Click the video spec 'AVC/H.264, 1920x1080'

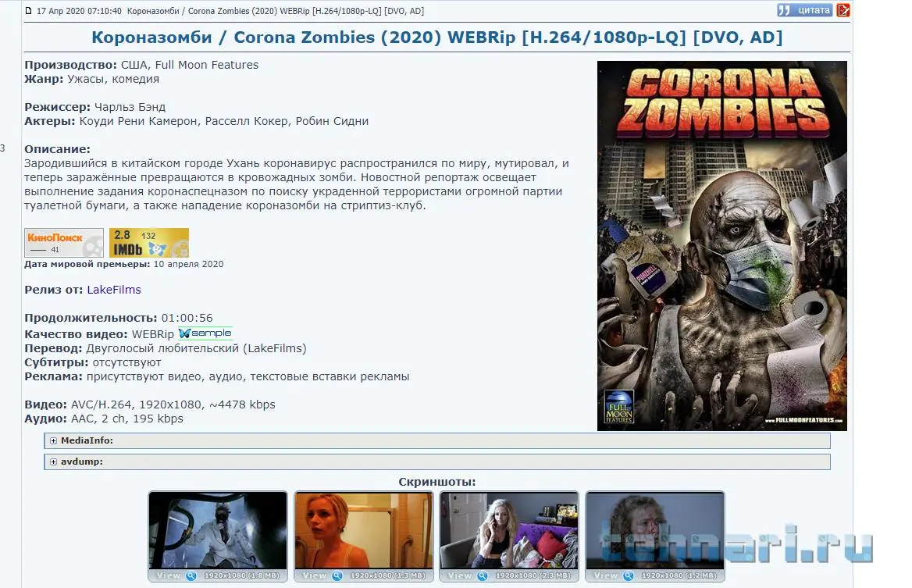[137, 404]
